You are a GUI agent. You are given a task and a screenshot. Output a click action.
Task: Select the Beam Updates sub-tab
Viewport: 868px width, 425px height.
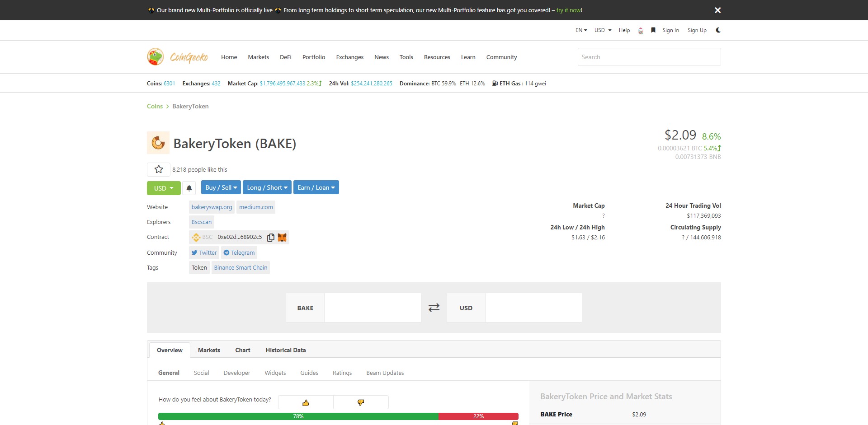tap(385, 373)
